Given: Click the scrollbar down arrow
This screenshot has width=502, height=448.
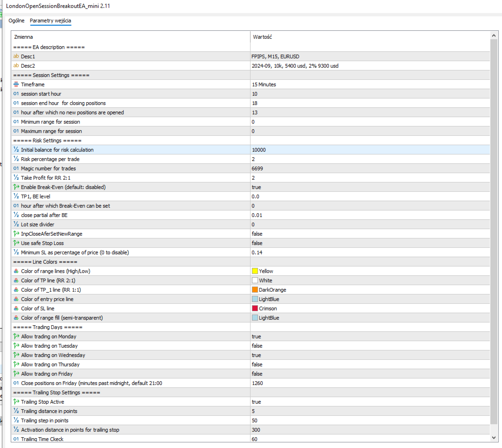Looking at the screenshot, I should point(494,437).
